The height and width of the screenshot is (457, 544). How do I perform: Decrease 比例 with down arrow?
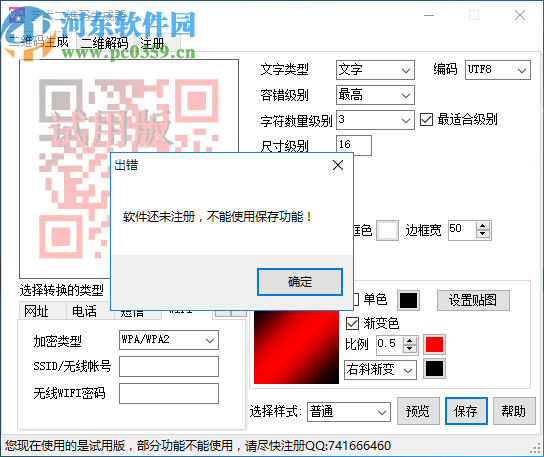(410, 349)
